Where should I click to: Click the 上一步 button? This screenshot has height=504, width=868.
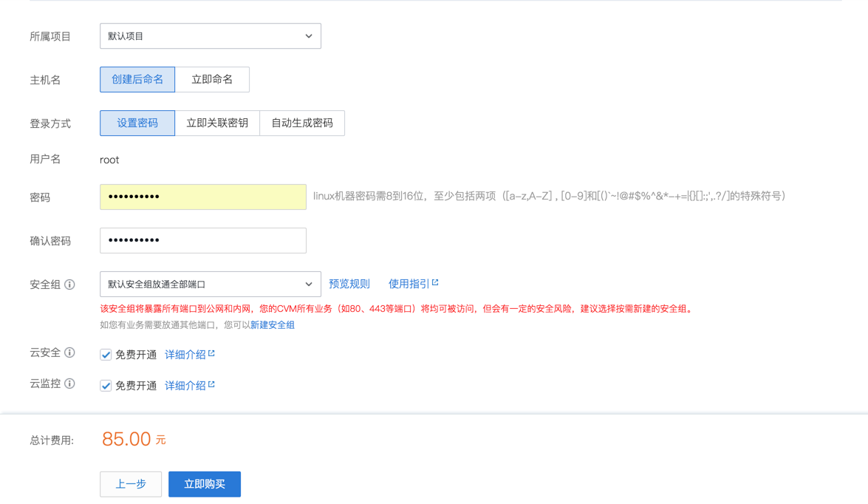[x=131, y=484]
